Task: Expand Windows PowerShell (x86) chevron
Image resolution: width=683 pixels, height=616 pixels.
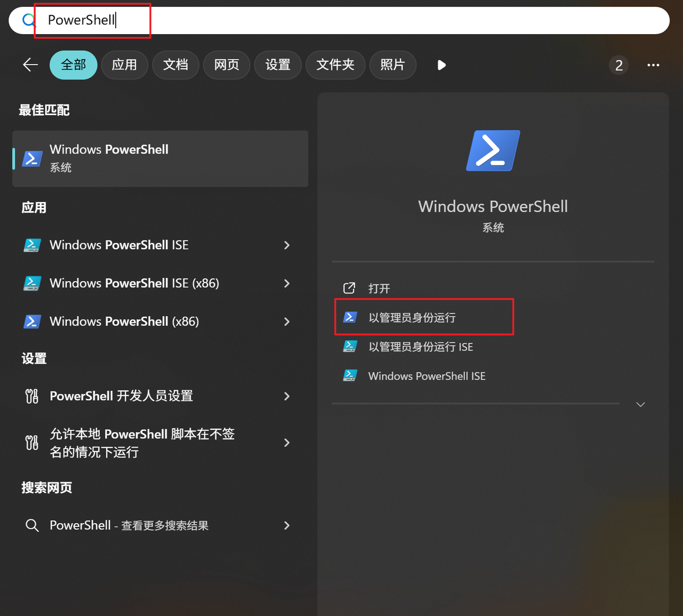Action: [x=287, y=322]
